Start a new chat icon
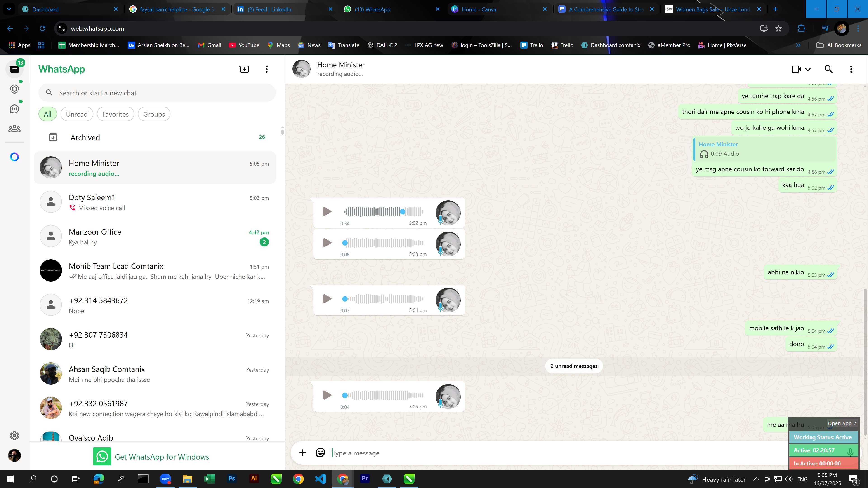 (x=244, y=69)
